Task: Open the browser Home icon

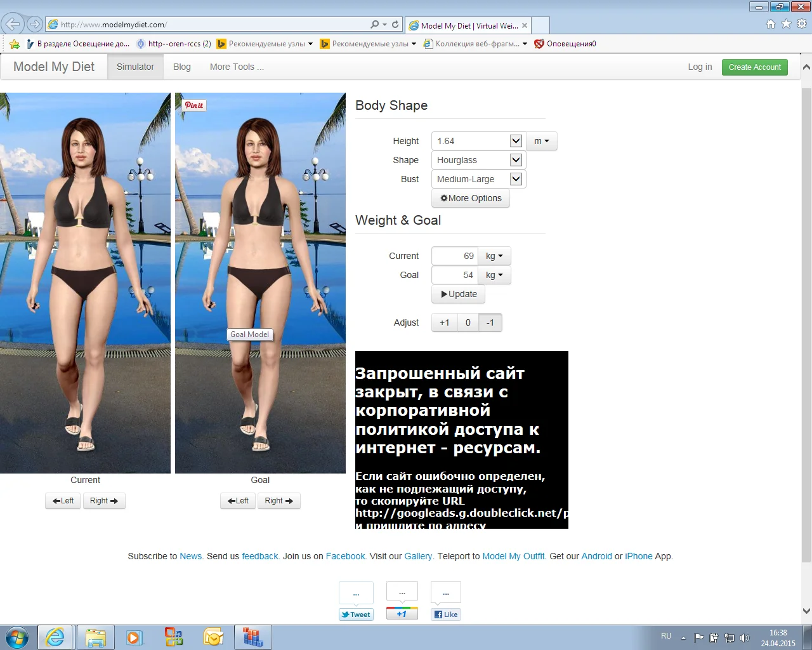Action: point(771,24)
